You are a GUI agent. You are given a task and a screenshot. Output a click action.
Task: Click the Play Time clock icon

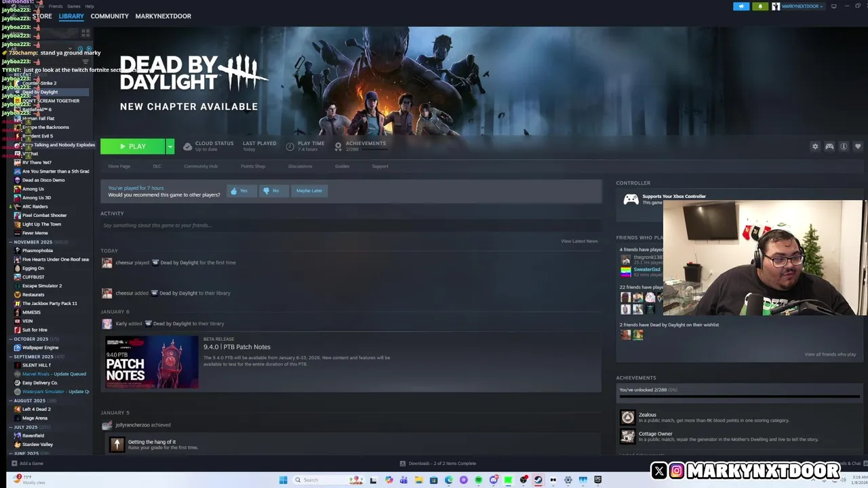click(290, 146)
